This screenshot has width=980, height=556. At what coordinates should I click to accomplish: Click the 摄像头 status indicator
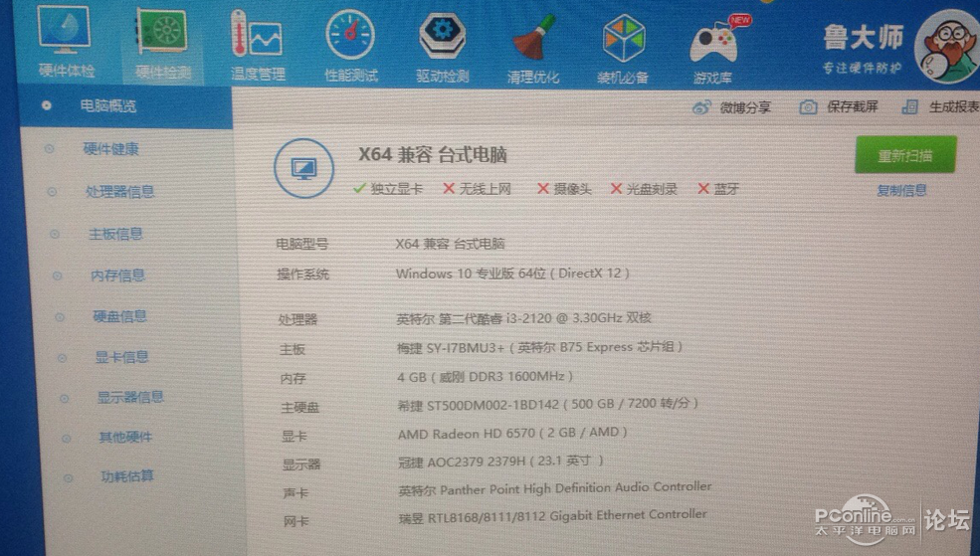pyautogui.click(x=564, y=189)
